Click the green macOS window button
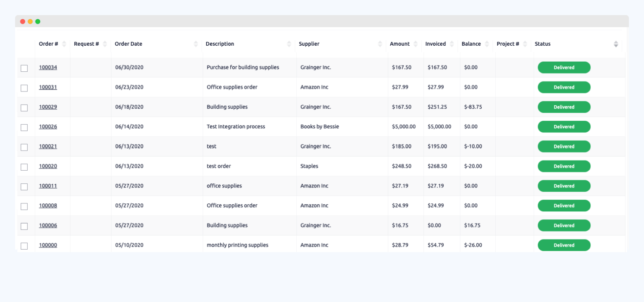644x302 pixels. click(38, 21)
